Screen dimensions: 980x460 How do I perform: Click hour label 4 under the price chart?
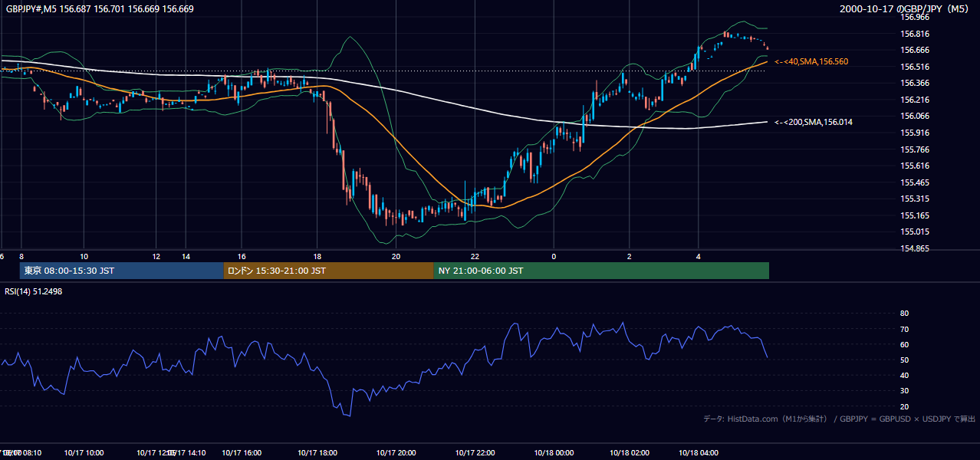tap(698, 256)
